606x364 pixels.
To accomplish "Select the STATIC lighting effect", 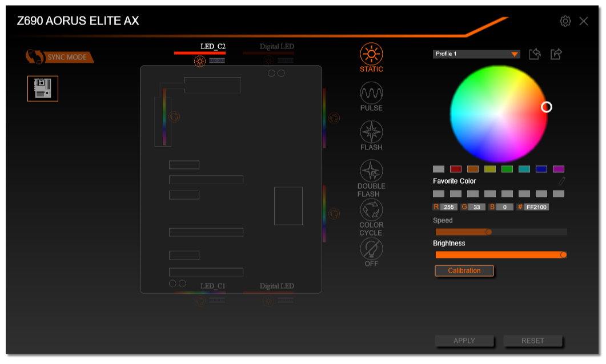I will point(371,58).
